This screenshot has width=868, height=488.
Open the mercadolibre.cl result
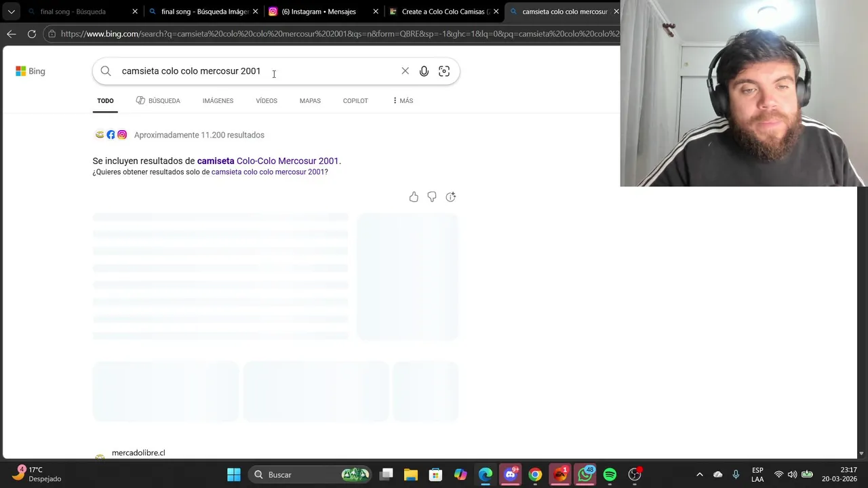[138, 453]
